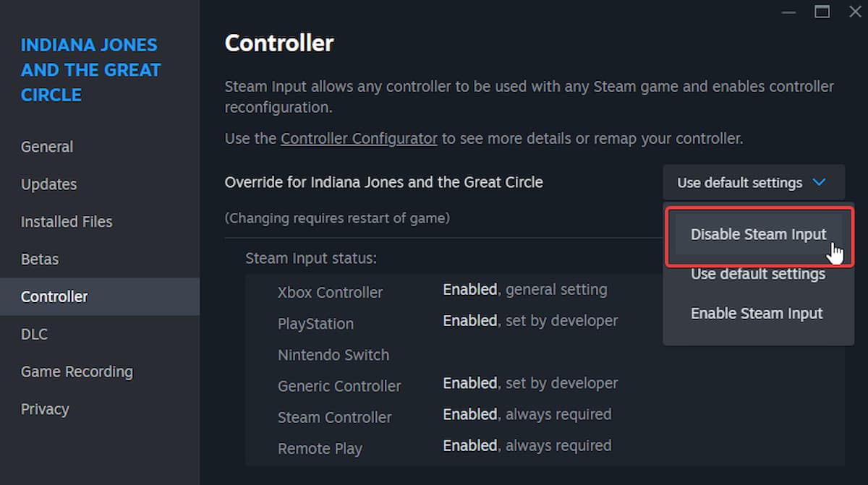Choose Use default settings option
This screenshot has width=868, height=485.
pyautogui.click(x=757, y=274)
